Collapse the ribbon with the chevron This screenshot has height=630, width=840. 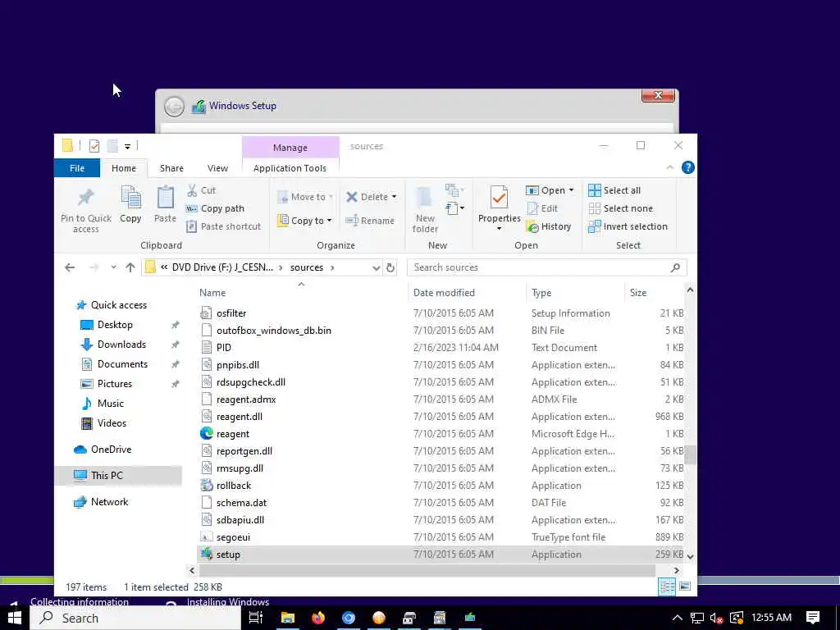[670, 167]
